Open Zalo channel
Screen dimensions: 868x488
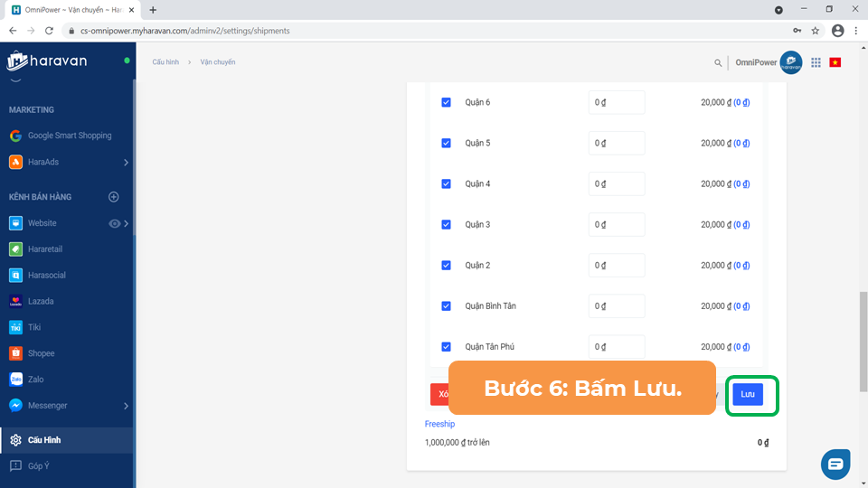tap(35, 379)
